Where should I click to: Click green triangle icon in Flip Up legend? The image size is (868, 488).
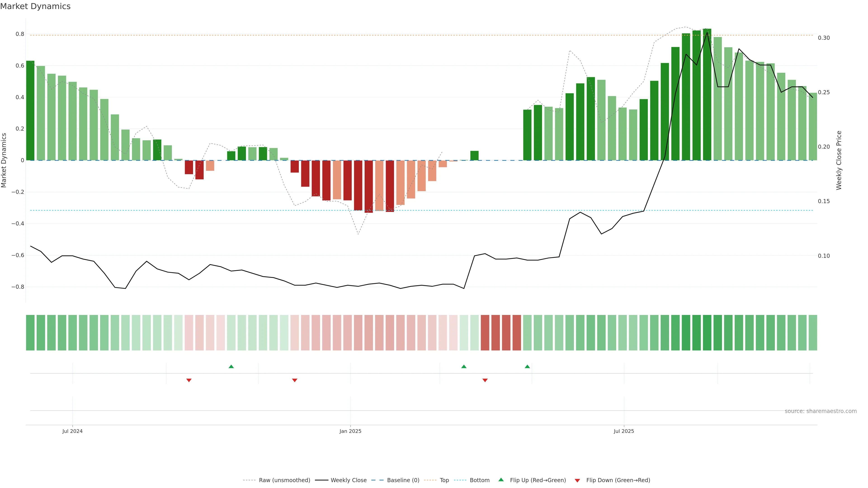[501, 480]
